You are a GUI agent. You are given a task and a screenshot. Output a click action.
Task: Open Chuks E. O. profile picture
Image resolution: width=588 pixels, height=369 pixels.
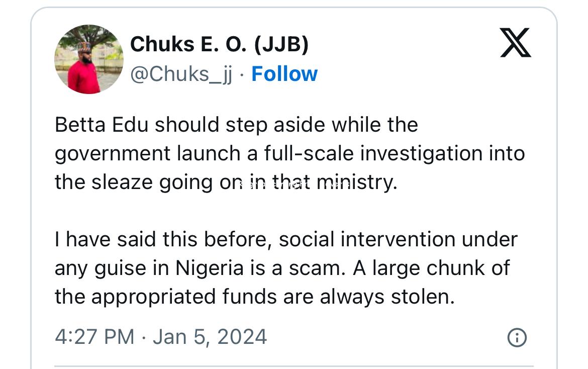pyautogui.click(x=89, y=60)
